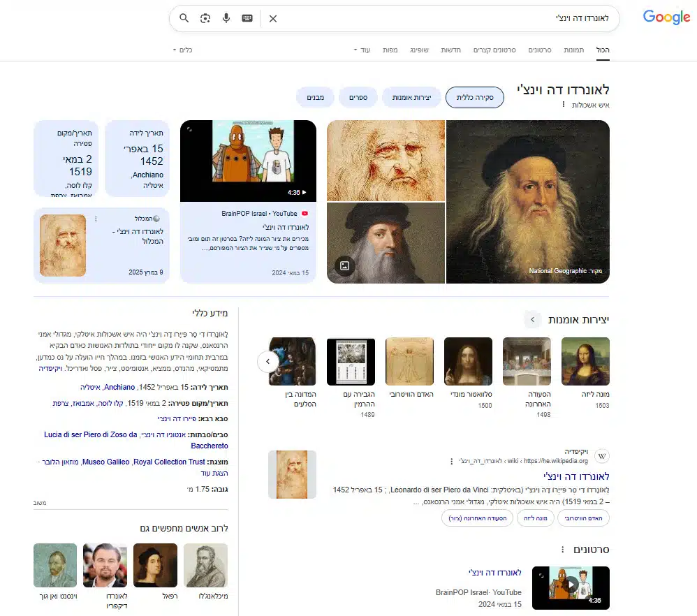This screenshot has width=697, height=616.
Task: Expand the כלים tools dropdown
Action: click(x=183, y=50)
